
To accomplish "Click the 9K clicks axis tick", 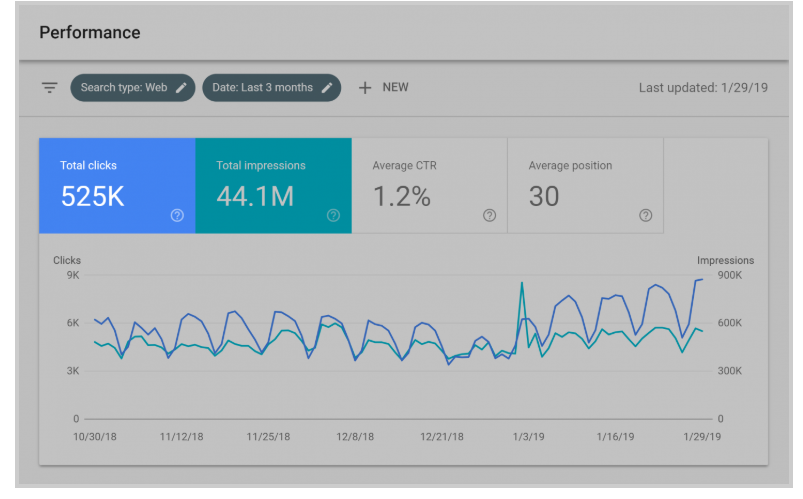I will coord(73,275).
